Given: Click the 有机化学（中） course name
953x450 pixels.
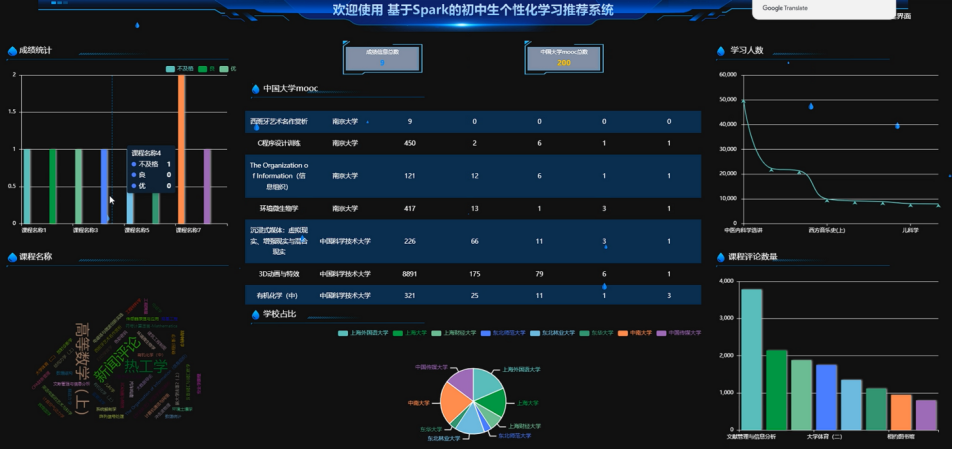Looking at the screenshot, I should pos(279,296).
